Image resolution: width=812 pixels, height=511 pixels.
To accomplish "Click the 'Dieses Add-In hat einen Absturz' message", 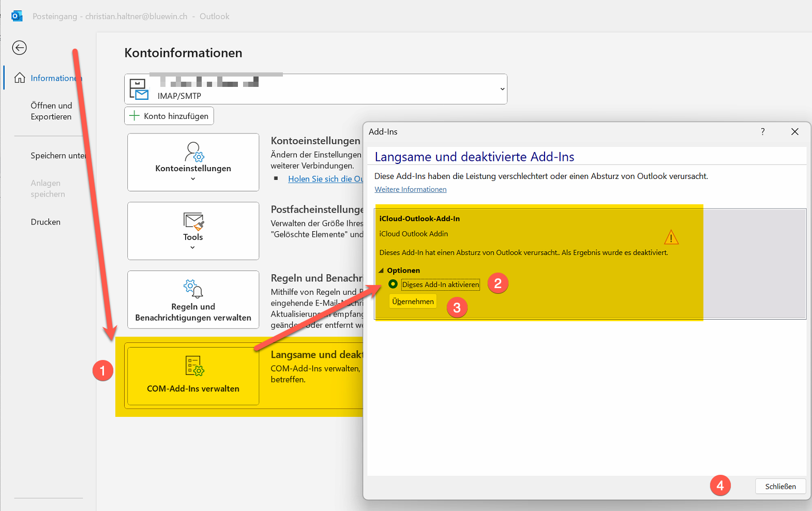I will pos(523,252).
